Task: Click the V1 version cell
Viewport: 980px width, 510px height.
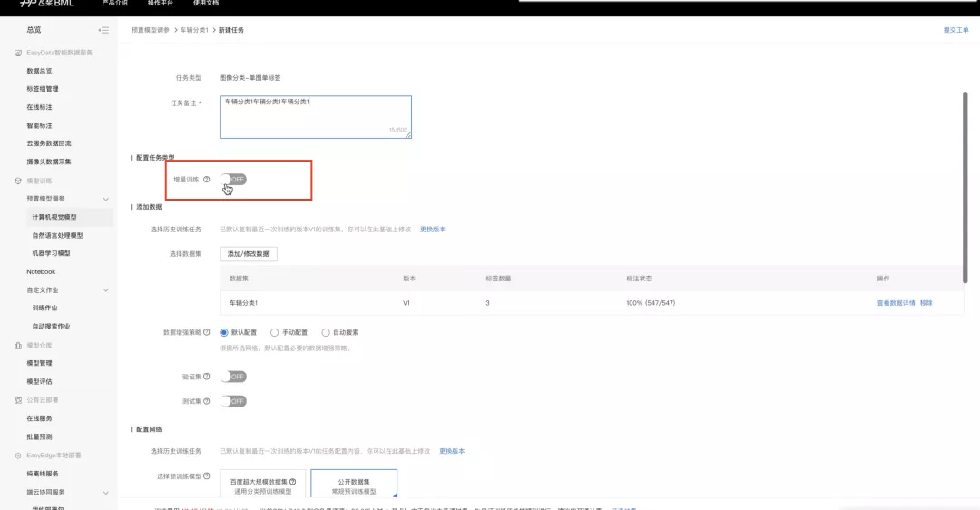Action: (x=407, y=303)
